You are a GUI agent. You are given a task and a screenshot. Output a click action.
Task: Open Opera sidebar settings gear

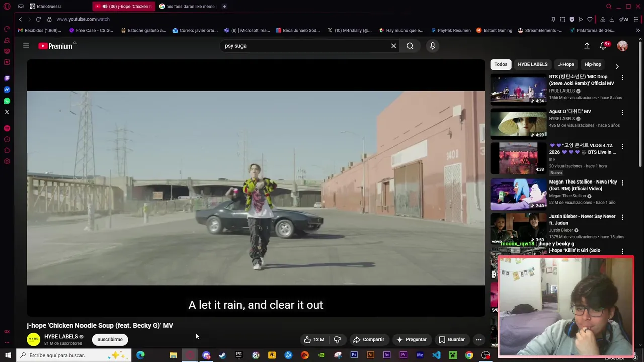[7, 161]
